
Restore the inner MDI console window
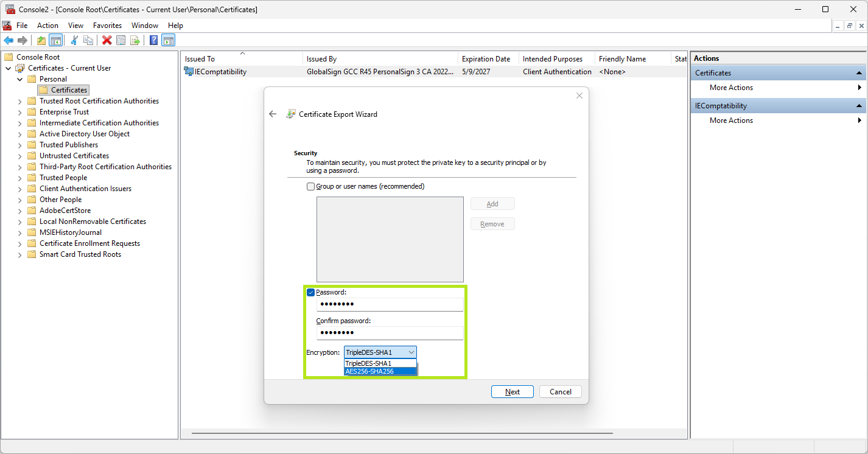849,26
